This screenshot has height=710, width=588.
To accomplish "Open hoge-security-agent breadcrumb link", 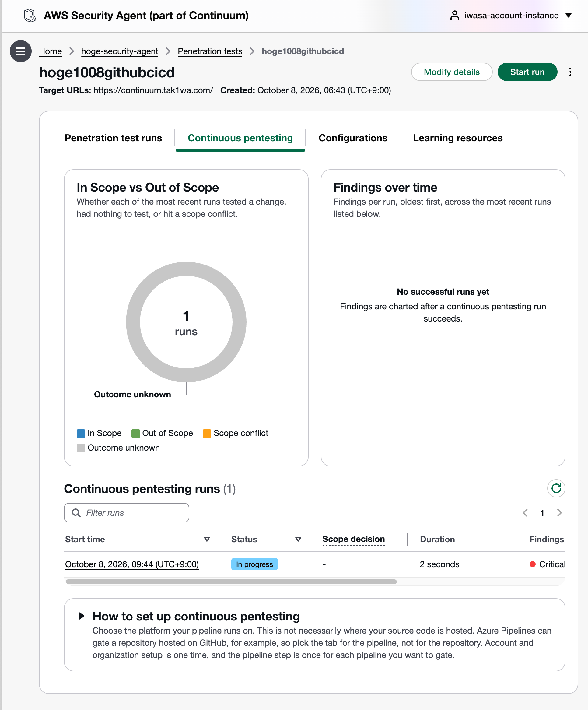I will click(x=120, y=51).
